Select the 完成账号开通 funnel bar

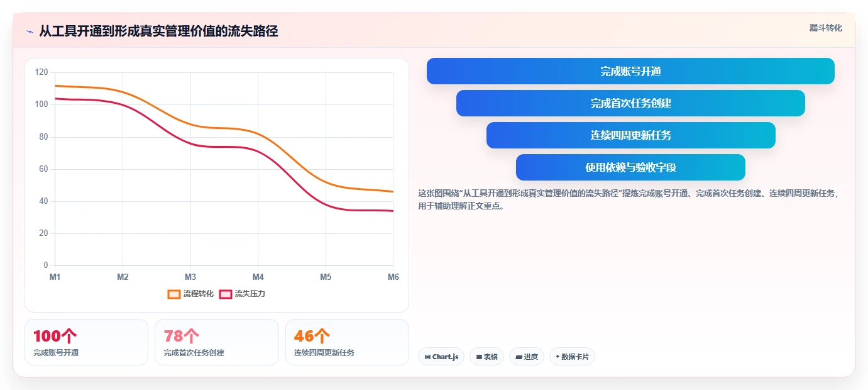coord(630,71)
